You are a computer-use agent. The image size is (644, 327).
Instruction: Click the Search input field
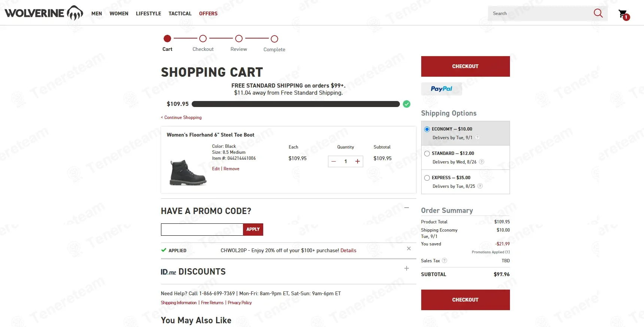coord(540,13)
